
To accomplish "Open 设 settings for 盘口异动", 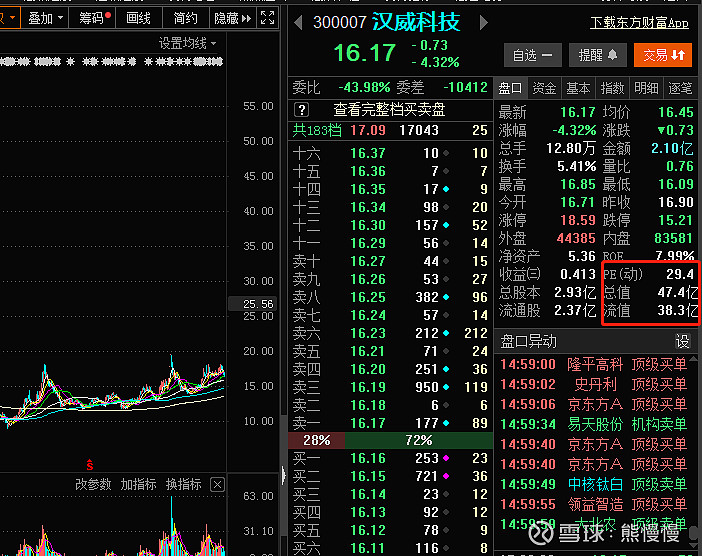I will click(682, 342).
